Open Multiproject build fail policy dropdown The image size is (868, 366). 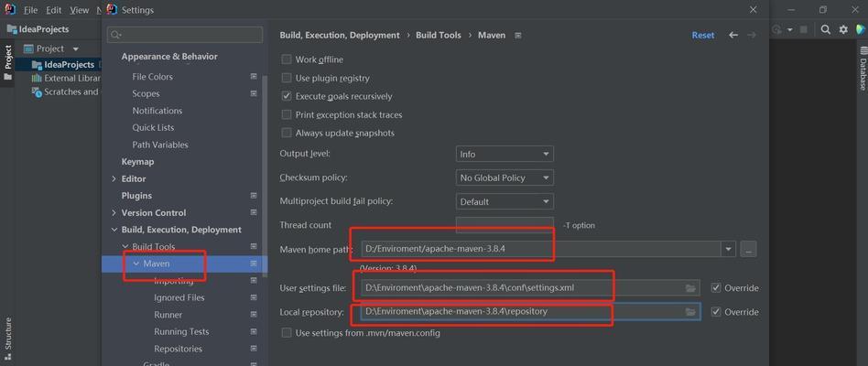[505, 202]
